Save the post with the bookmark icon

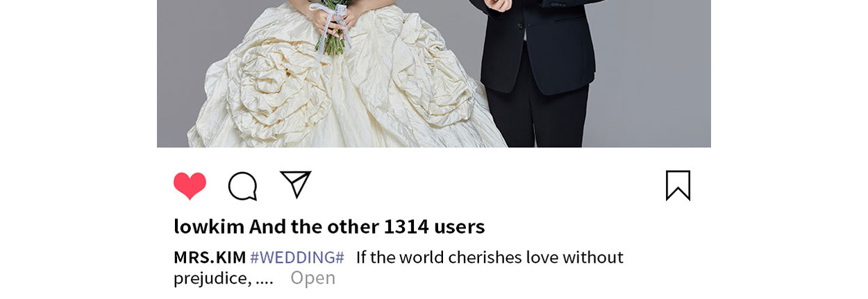pyautogui.click(x=678, y=185)
